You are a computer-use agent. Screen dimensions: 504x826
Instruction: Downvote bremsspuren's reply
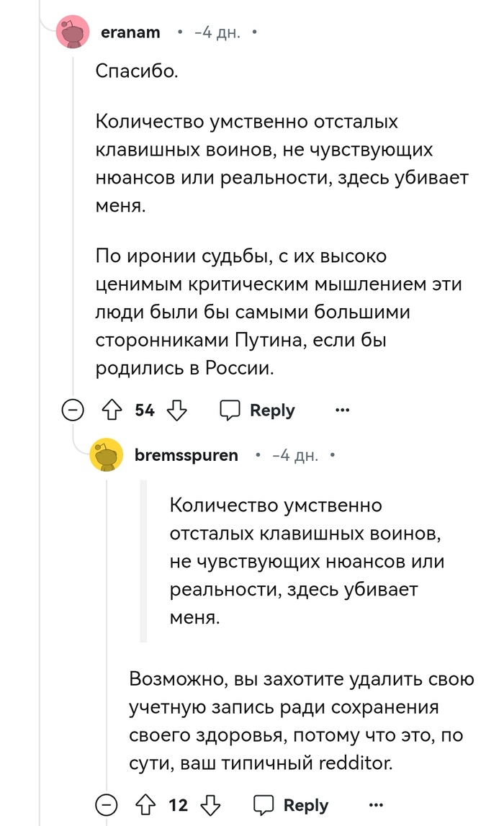pos(210,805)
